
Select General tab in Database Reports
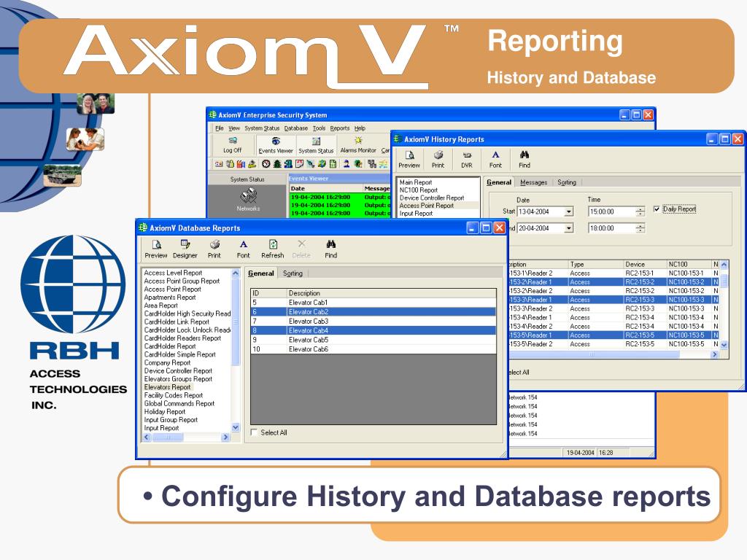(261, 273)
